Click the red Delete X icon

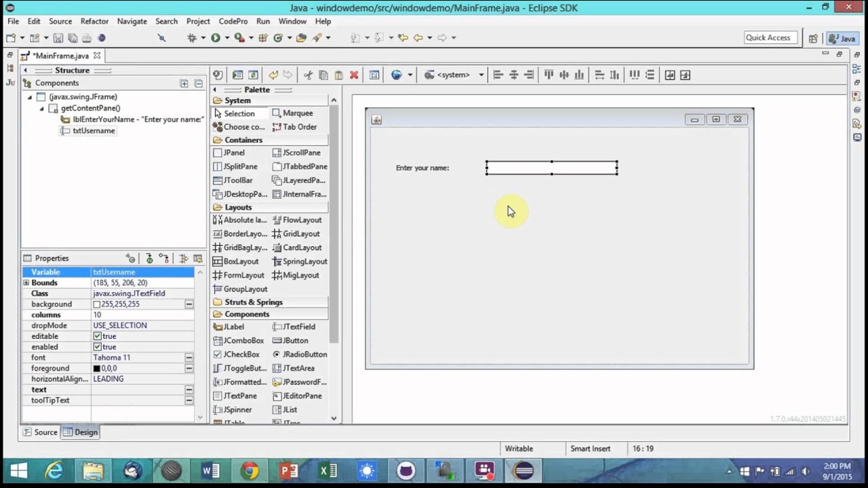point(354,75)
